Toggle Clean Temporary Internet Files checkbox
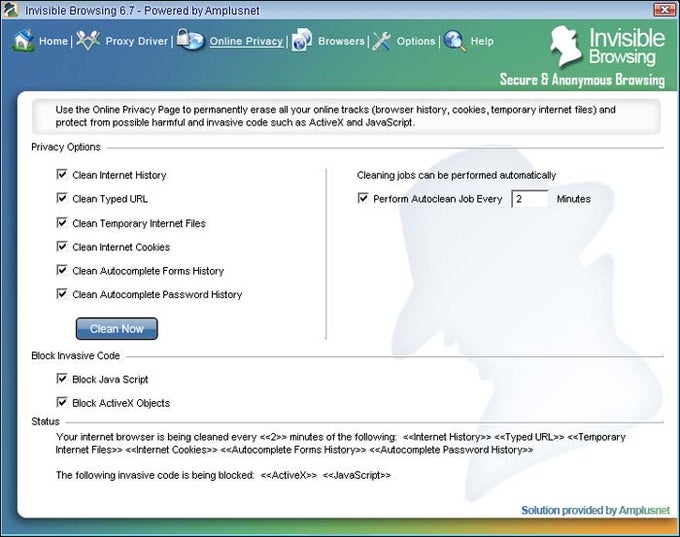The width and height of the screenshot is (680, 537). tap(62, 223)
